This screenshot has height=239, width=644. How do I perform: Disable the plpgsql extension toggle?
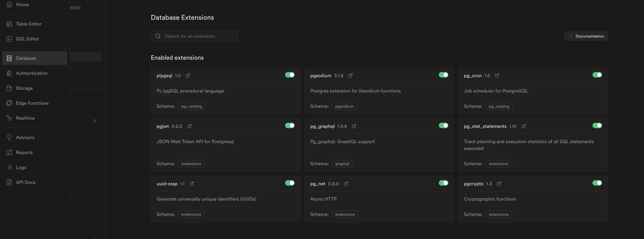point(290,75)
